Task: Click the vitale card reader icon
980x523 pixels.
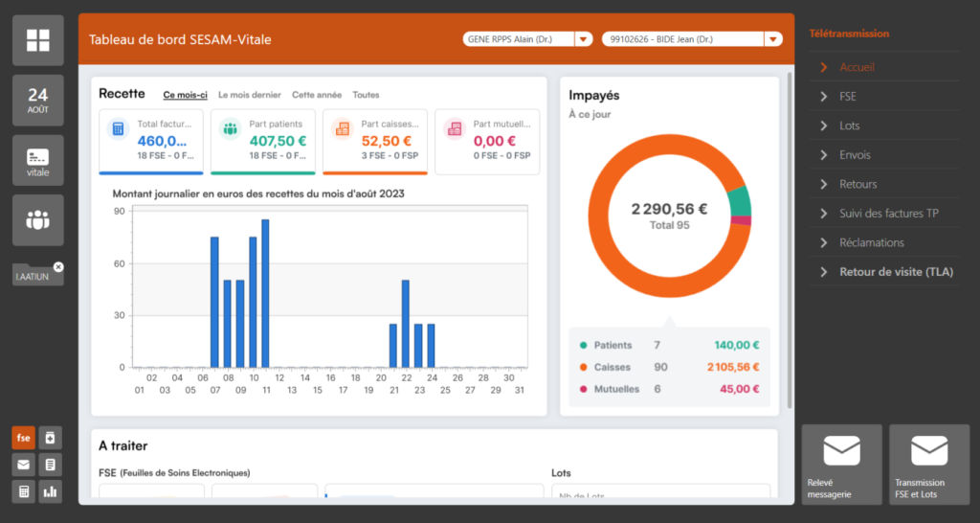Action: 38,160
